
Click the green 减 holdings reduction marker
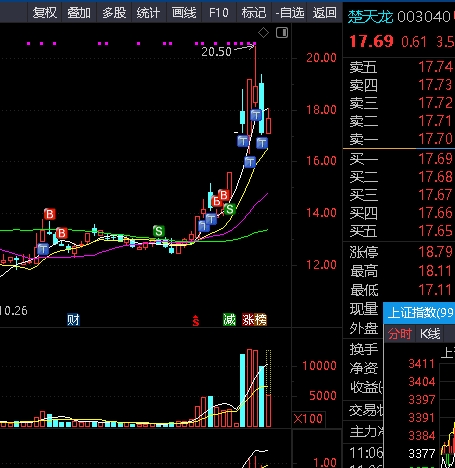(x=229, y=320)
